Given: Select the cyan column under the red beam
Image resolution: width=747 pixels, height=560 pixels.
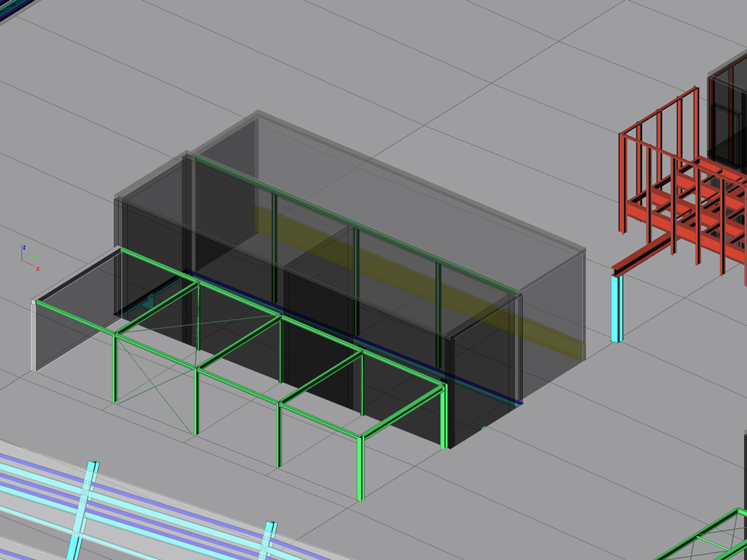Looking at the screenshot, I should click(x=616, y=308).
